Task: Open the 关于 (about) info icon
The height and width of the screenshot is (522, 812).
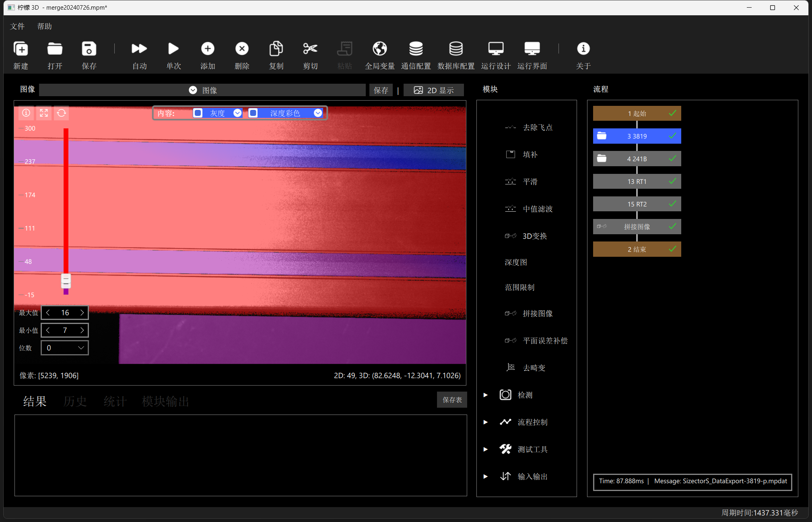Action: [x=583, y=49]
